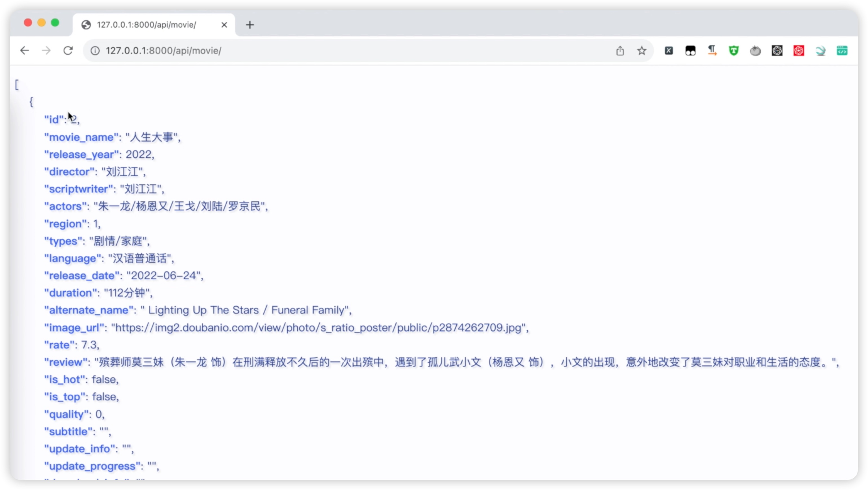Select the 127.0.0.1:8000/api/movie/ tab
The image size is (868, 490).
coord(154,25)
